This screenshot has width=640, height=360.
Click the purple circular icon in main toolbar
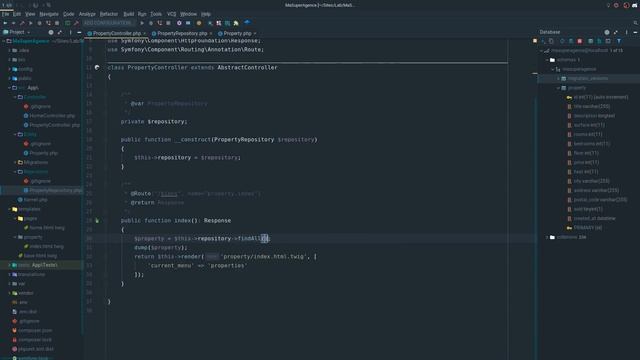(179, 23)
